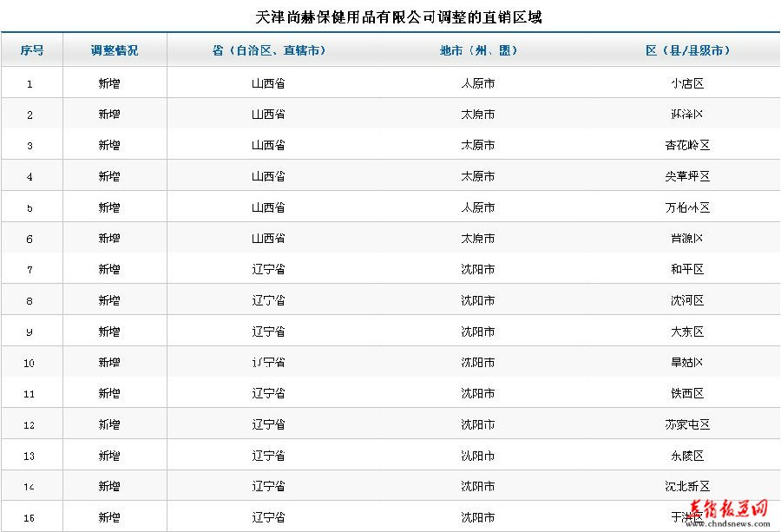Click the 万柏林区 district cell
Viewport: 781px width, 532px height.
[687, 208]
